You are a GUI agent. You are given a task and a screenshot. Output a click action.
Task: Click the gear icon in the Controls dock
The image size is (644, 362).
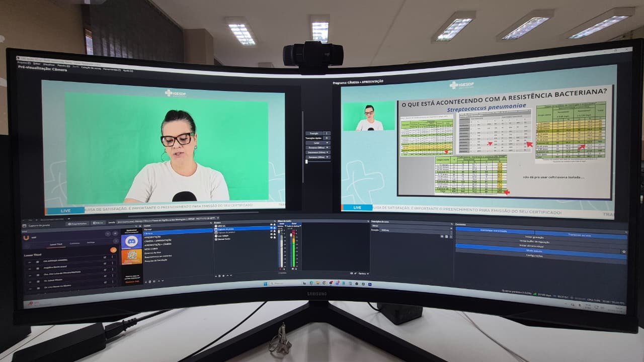pos(624,251)
